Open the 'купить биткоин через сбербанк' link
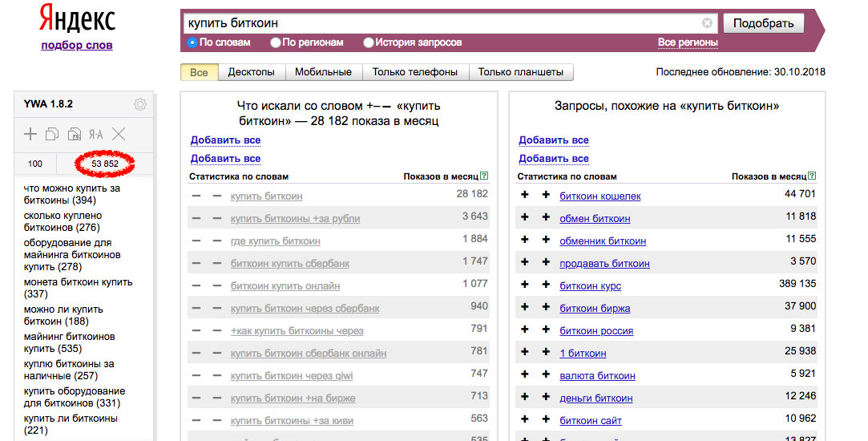This screenshot has height=441, width=868. pos(305,309)
